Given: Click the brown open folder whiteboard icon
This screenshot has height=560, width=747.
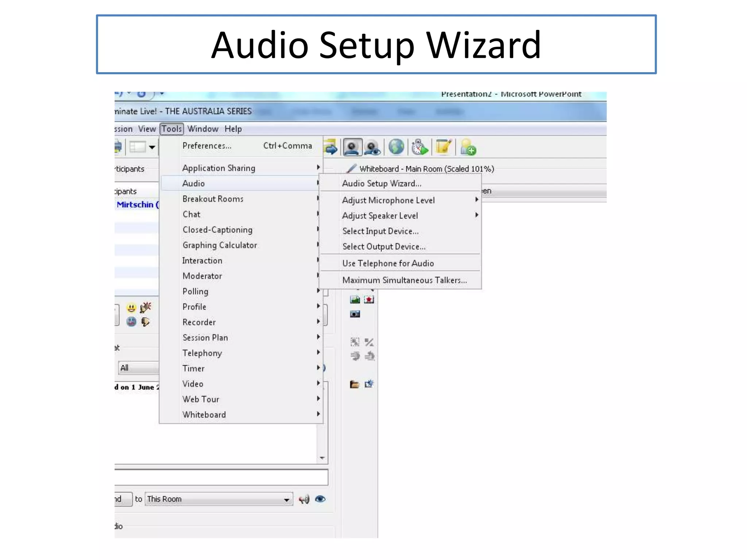Looking at the screenshot, I should 355,384.
